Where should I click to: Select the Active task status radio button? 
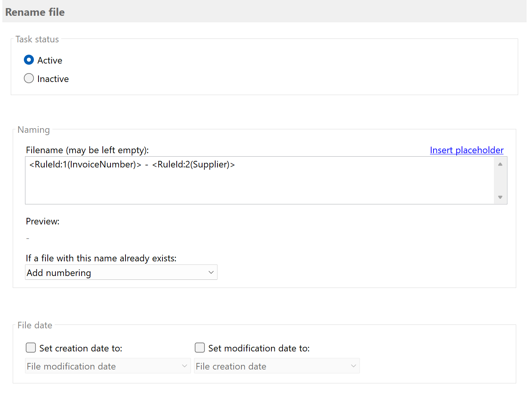29,60
